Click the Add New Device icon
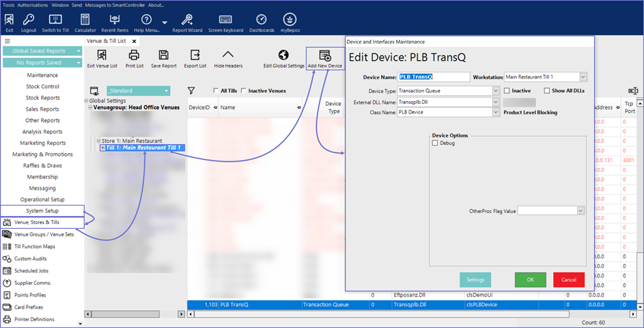644x328 pixels. pyautogui.click(x=325, y=56)
